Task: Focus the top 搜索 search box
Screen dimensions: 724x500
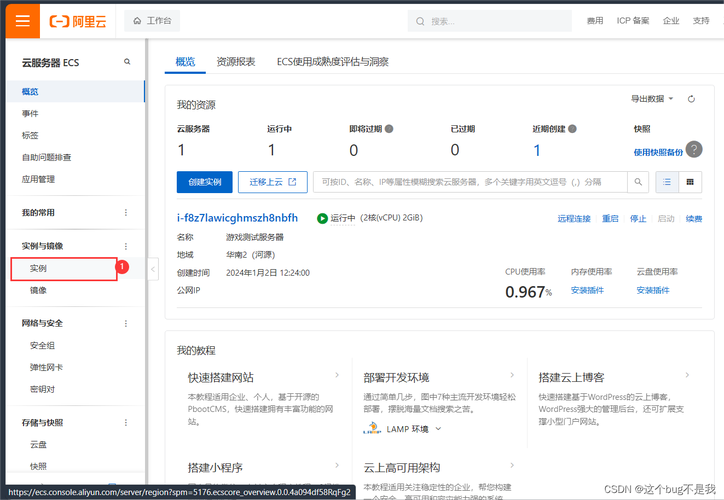Action: click(x=489, y=21)
